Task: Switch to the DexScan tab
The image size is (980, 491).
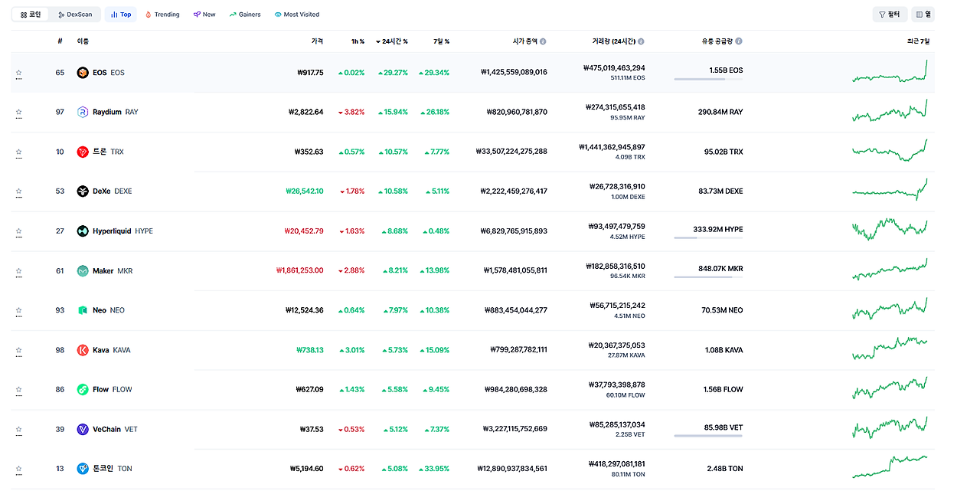Action: (x=75, y=15)
